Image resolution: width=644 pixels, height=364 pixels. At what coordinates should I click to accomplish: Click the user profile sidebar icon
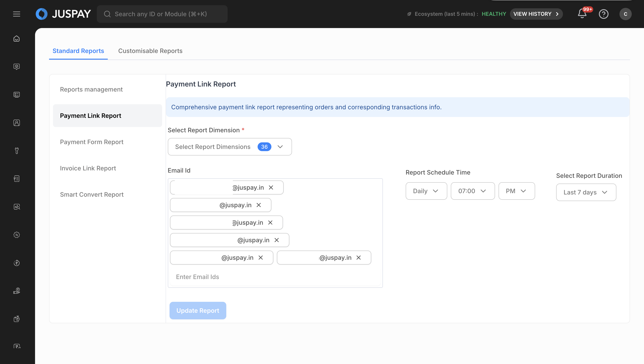(x=16, y=123)
